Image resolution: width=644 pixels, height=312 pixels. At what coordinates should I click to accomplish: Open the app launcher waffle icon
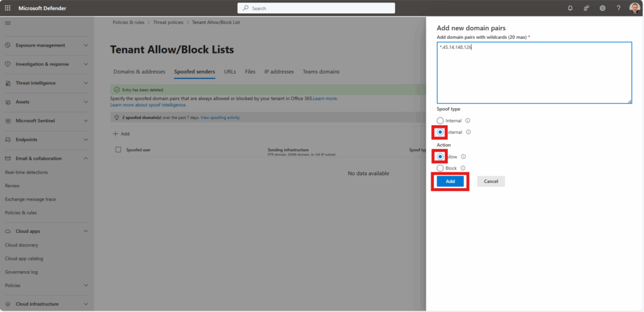[8, 8]
